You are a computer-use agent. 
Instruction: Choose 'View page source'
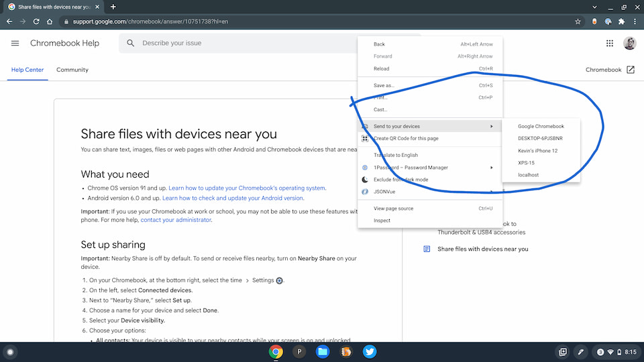[x=430, y=208]
